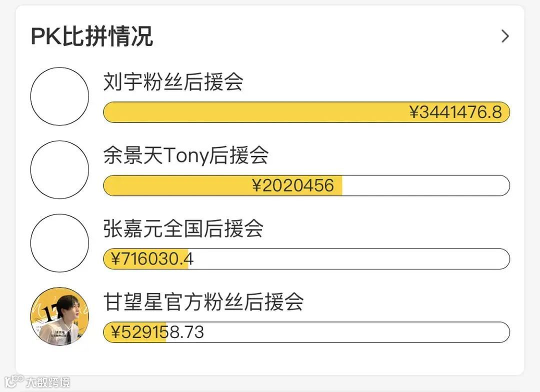Open 甘望星官方粉丝后援会 profile photo

(x=59, y=316)
